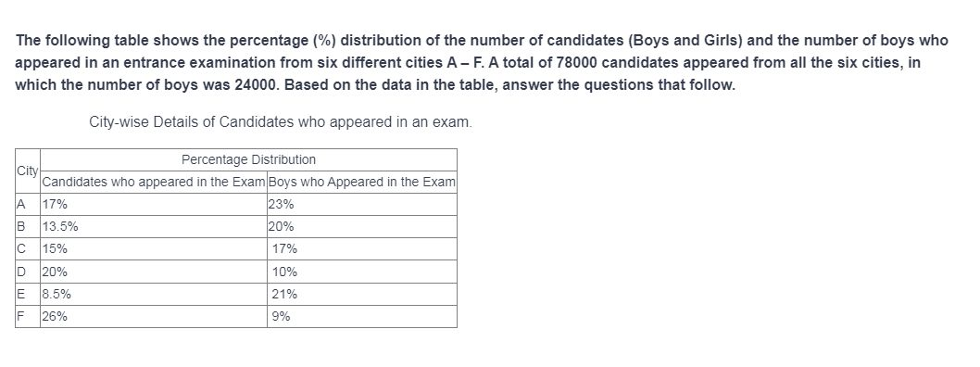980x367 pixels.
Task: Select the 13.5% cell for city B
Action: pyautogui.click(x=154, y=227)
